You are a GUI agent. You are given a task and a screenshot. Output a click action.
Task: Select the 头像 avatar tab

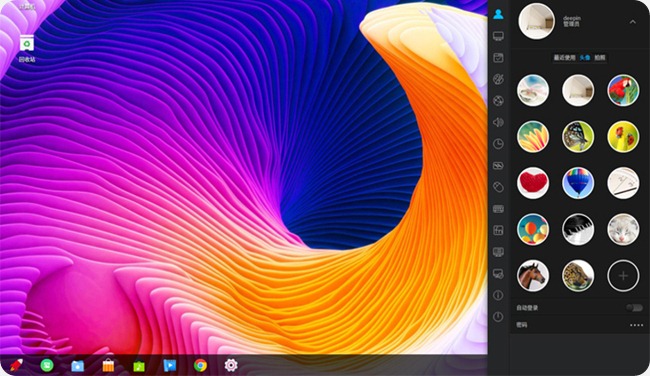click(x=585, y=58)
